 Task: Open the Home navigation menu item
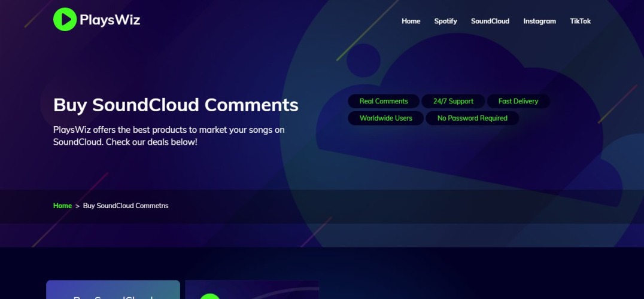point(411,22)
